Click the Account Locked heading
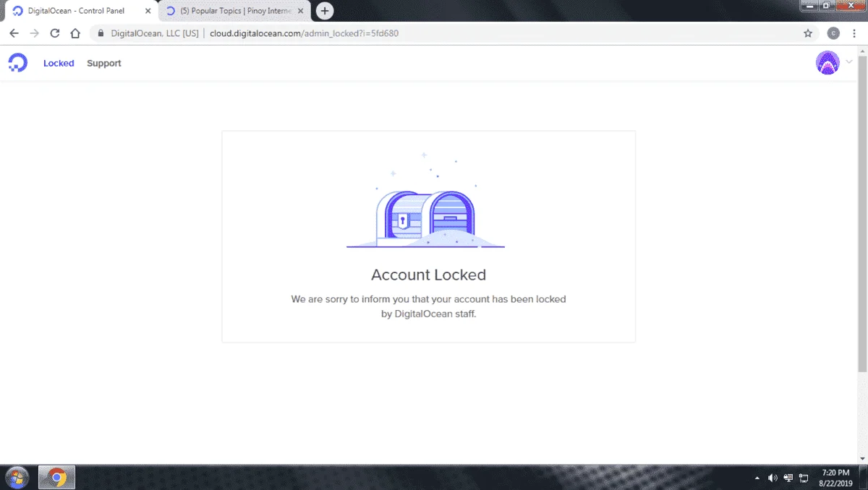Screen dimensions: 868x490 (x=428, y=275)
